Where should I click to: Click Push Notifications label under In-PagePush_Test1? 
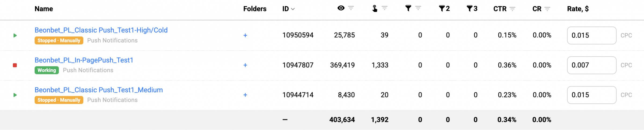point(88,70)
